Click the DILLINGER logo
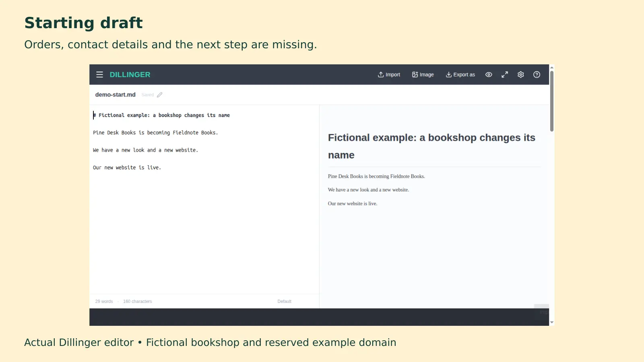The width and height of the screenshot is (644, 362). (130, 74)
